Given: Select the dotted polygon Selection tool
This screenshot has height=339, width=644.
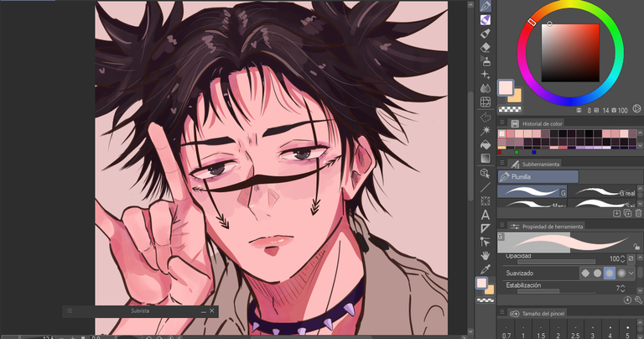Looking at the screenshot, I should coord(485,117).
